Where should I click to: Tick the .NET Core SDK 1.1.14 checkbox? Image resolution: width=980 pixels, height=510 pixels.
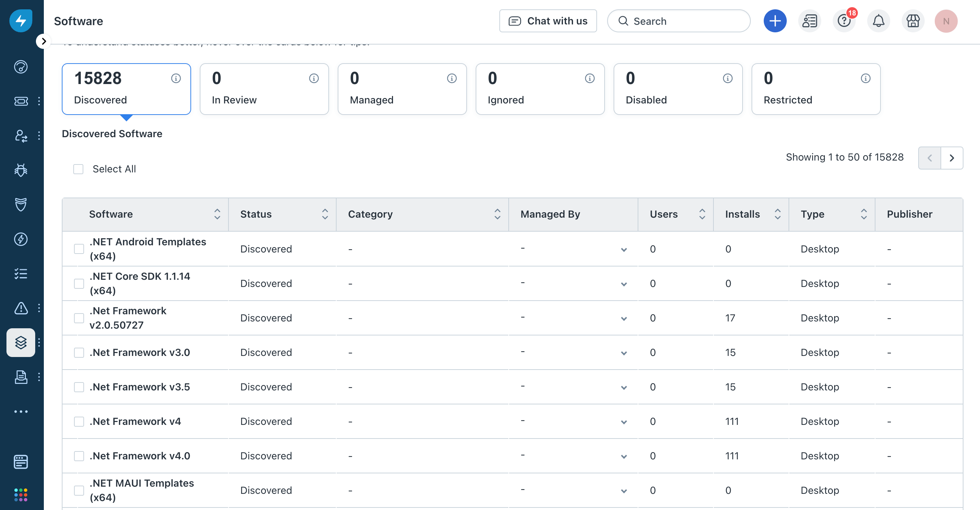[x=79, y=283]
